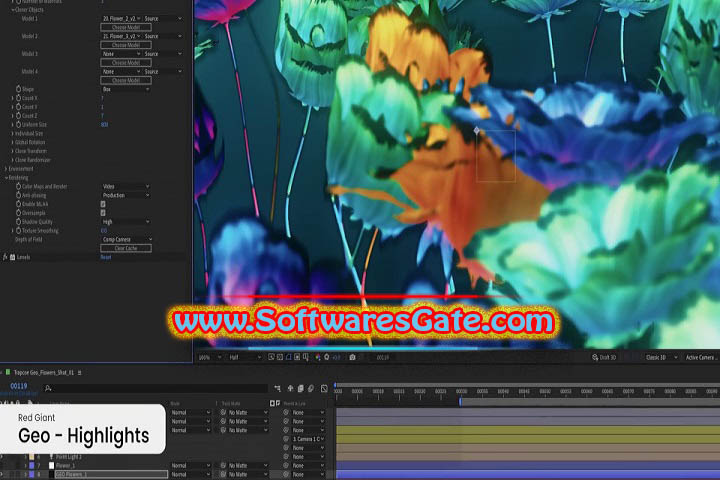
Task: Click the Reset link for Levels effect
Action: tap(106, 257)
